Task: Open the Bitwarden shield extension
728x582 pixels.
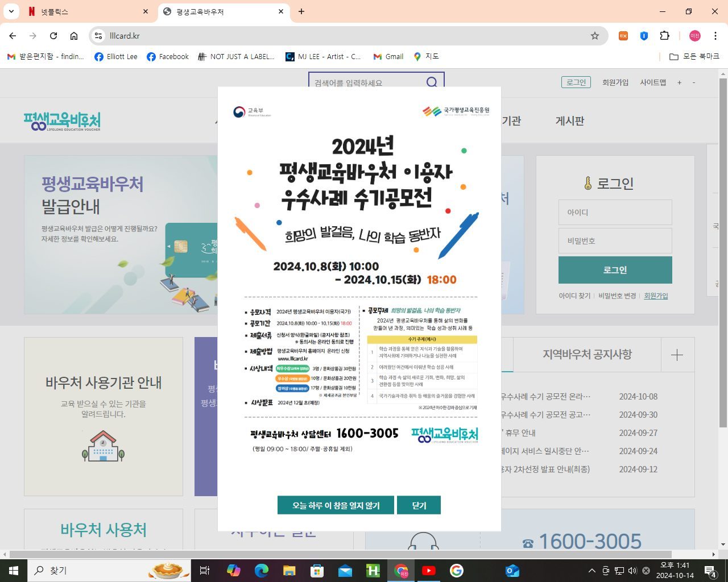Action: point(644,36)
